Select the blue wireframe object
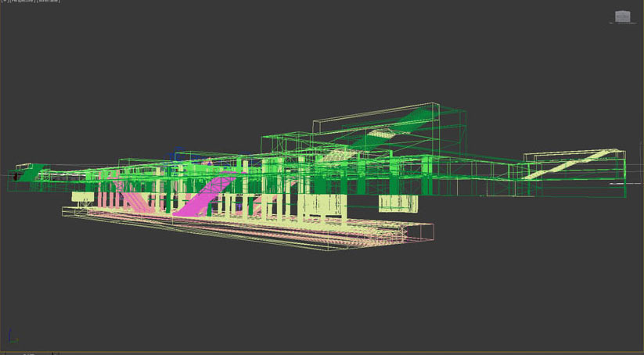 point(182,155)
